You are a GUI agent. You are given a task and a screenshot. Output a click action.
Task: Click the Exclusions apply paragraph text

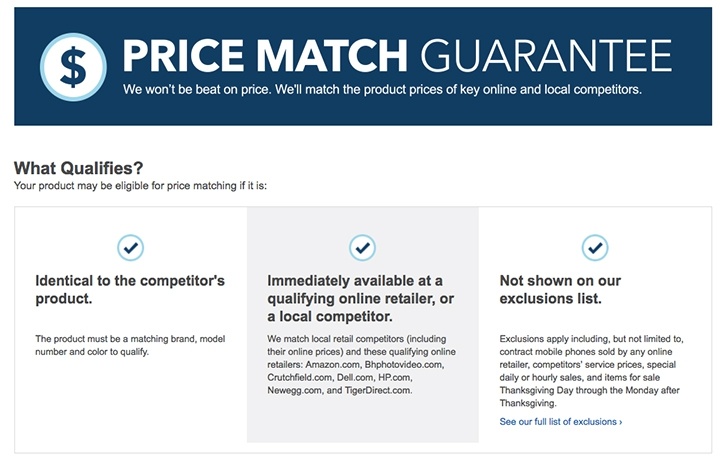(591, 371)
